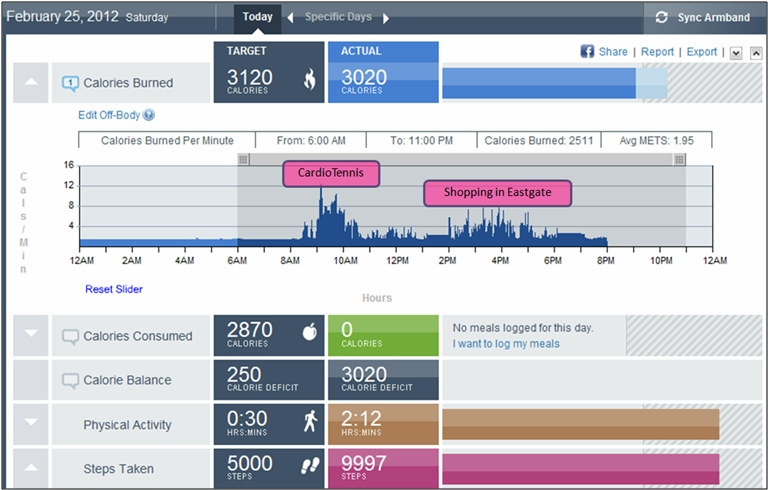Select the Specific Days tab
This screenshot has width=768, height=490.
click(338, 17)
